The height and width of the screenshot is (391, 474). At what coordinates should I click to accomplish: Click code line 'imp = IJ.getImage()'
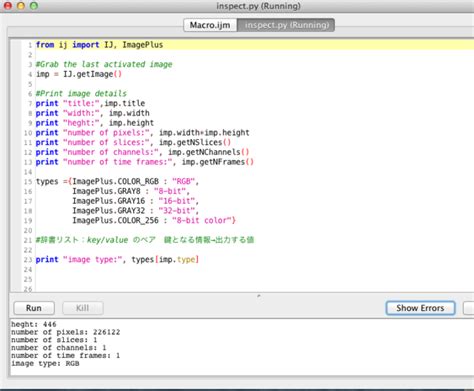pos(79,74)
